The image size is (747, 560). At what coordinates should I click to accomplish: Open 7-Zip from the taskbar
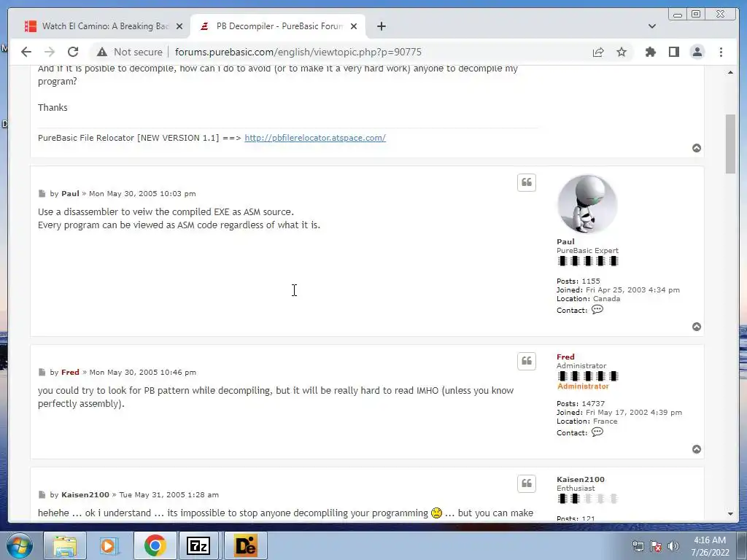click(198, 545)
